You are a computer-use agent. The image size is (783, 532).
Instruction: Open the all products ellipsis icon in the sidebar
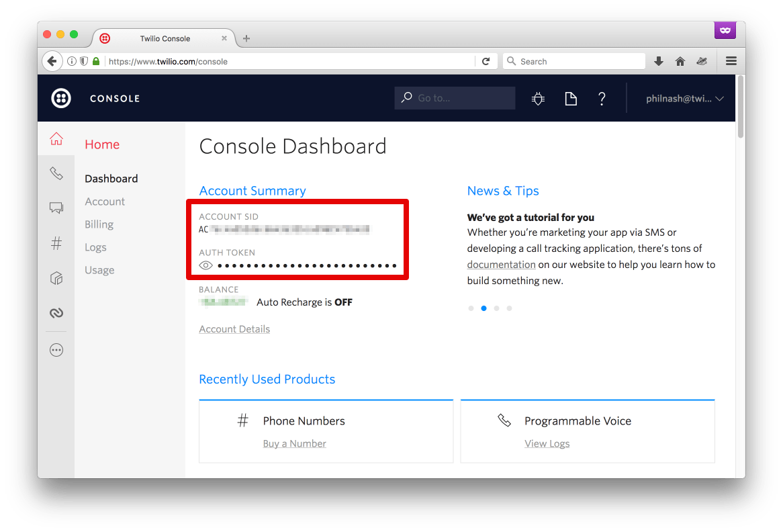pos(56,350)
